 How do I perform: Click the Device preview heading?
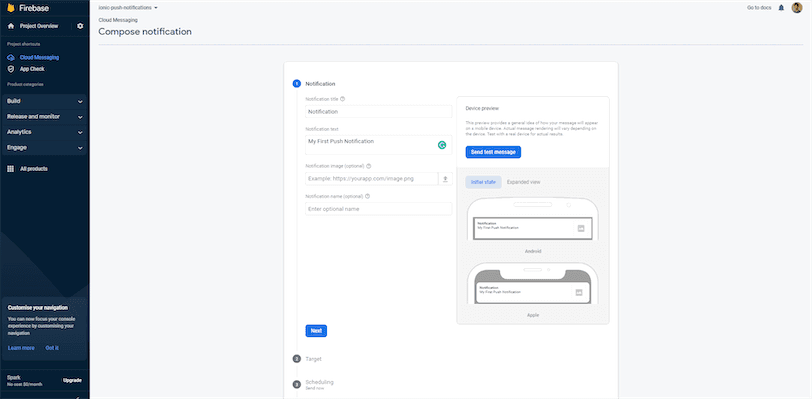(482, 108)
